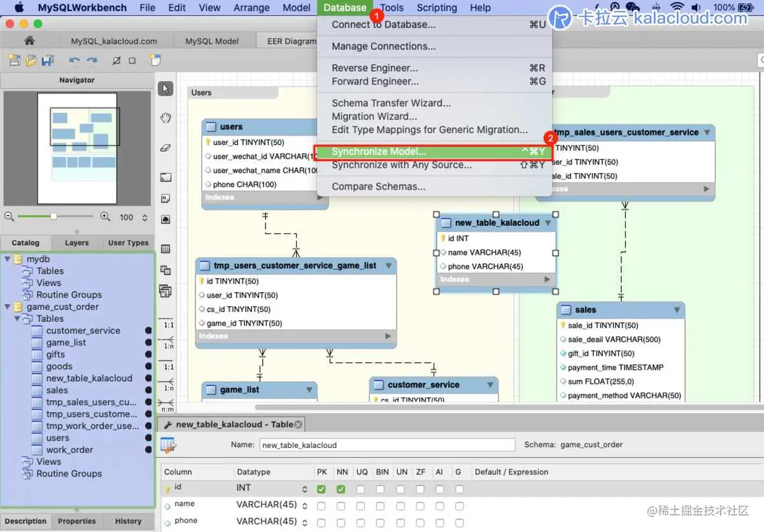The image size is (764, 532).
Task: Select the place image tool
Action: click(x=166, y=220)
